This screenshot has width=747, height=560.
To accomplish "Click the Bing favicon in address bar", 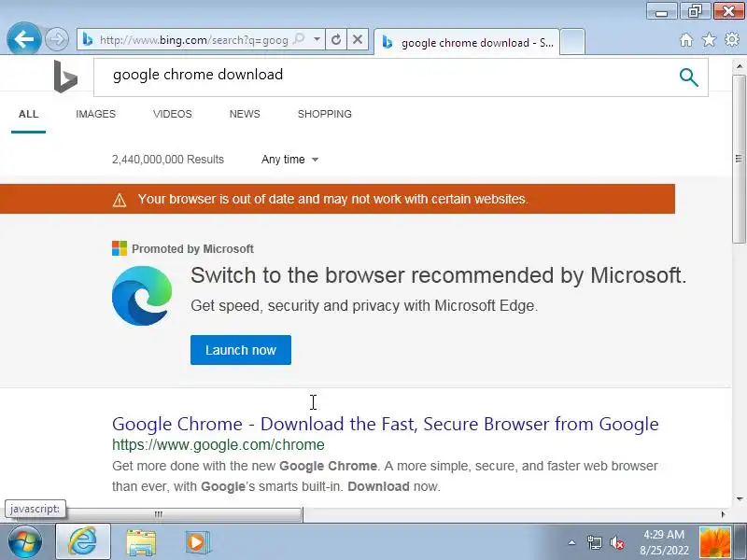I will point(88,39).
